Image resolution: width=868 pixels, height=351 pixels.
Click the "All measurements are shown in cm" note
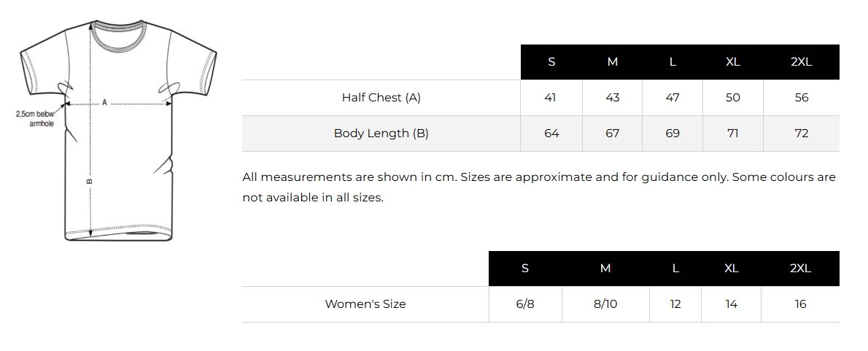coord(539,187)
